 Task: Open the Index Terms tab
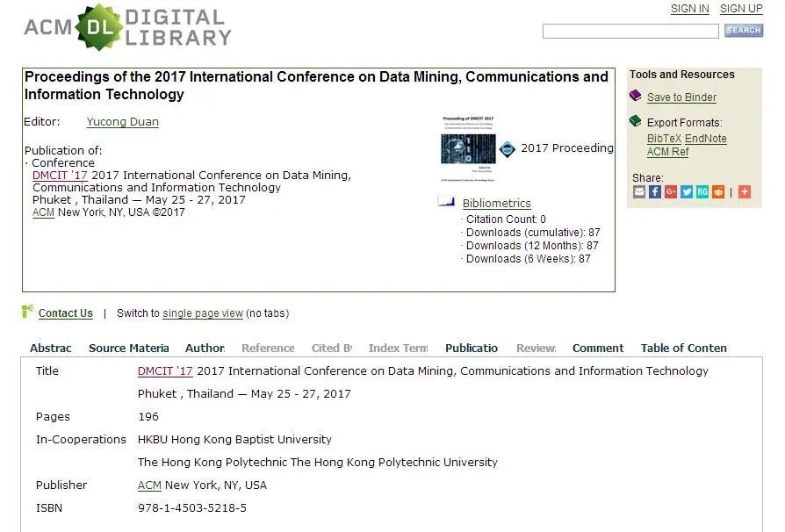click(398, 348)
